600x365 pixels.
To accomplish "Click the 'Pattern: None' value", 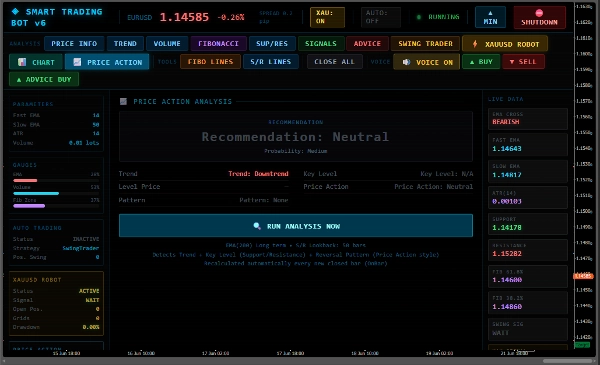I will tap(264, 200).
